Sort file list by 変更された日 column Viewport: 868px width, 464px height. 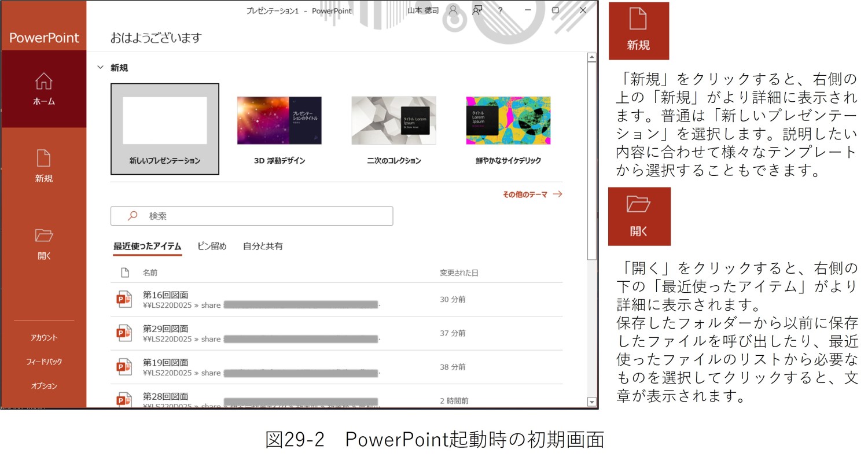(459, 272)
